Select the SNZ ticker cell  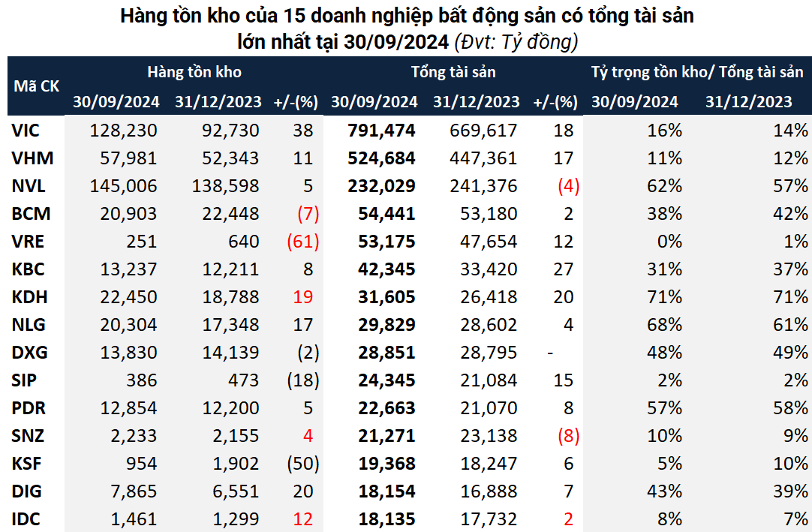point(28,436)
